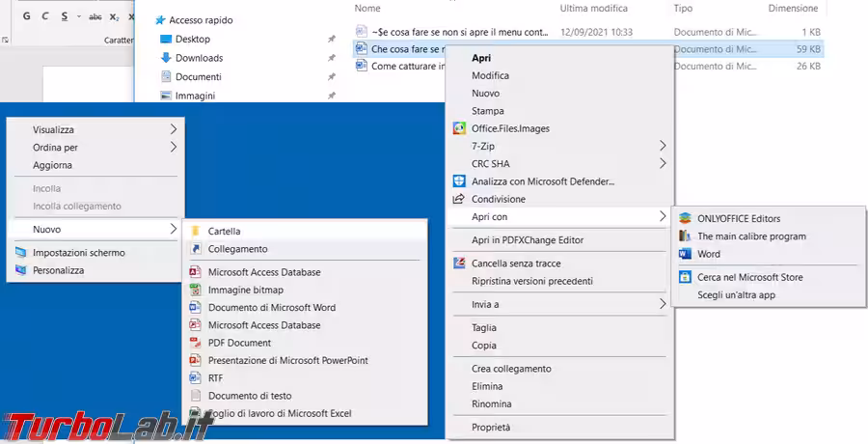Select Aggiorna in the desktop menu
This screenshot has width=868, height=444.
click(x=52, y=165)
